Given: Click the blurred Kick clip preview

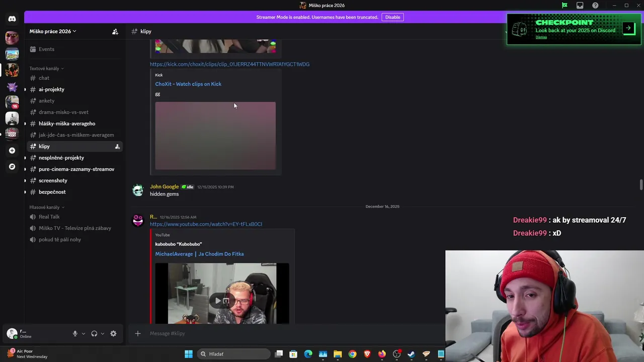Looking at the screenshot, I should [215, 136].
